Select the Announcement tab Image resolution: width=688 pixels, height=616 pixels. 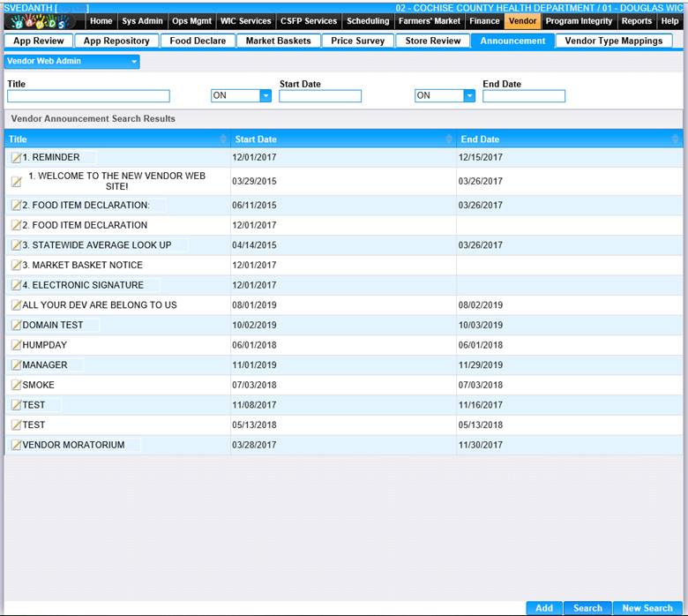pos(513,41)
